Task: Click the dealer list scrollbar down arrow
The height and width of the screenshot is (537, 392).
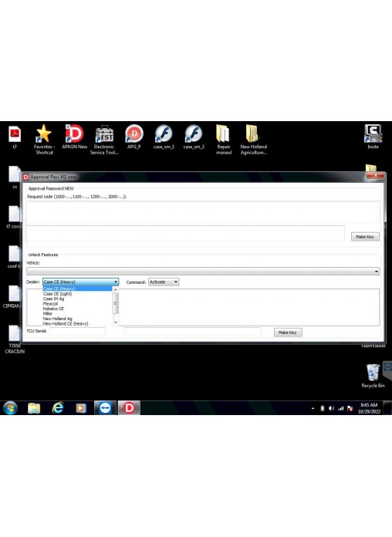Action: (x=116, y=323)
